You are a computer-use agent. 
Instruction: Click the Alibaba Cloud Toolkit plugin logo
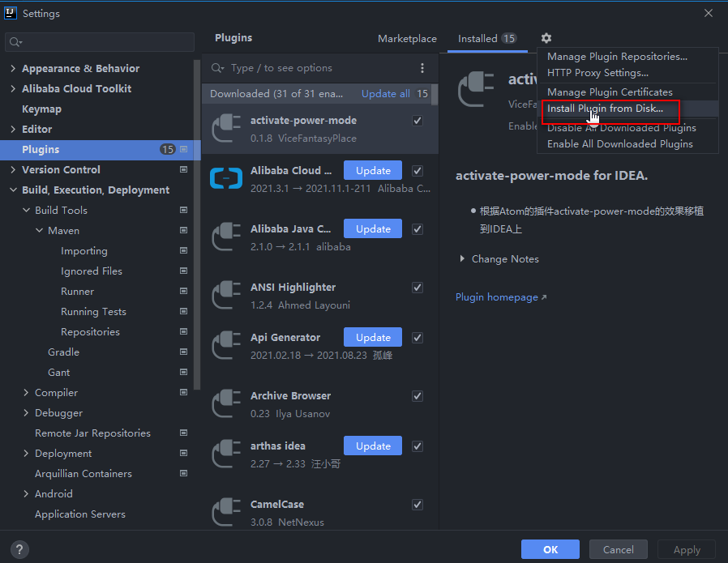point(226,178)
